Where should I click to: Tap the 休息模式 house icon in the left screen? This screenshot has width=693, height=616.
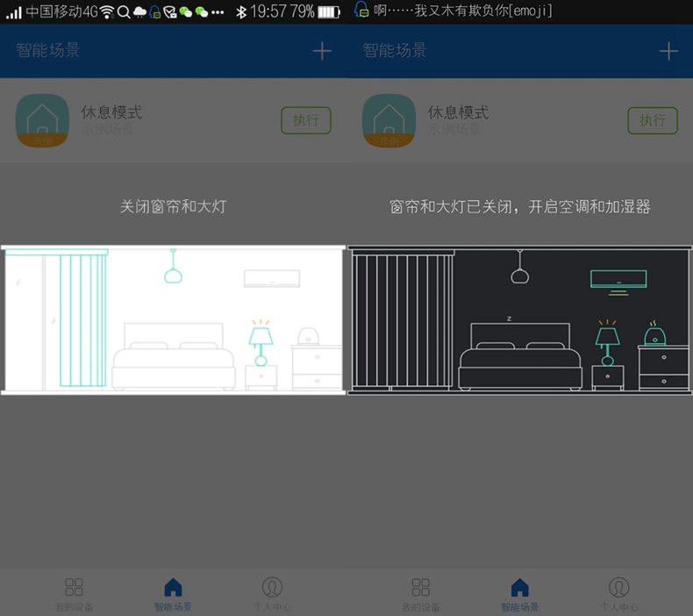coord(42,120)
